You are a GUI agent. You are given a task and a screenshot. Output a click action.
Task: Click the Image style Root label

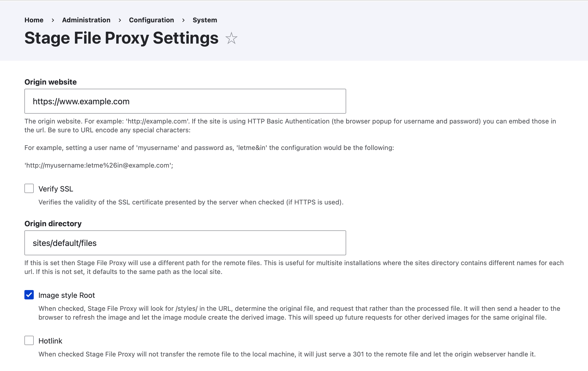(x=67, y=295)
